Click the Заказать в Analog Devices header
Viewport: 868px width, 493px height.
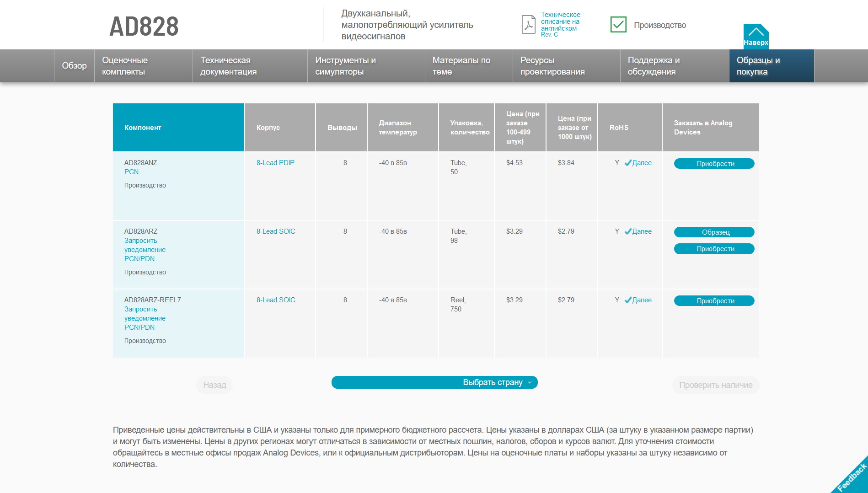711,128
